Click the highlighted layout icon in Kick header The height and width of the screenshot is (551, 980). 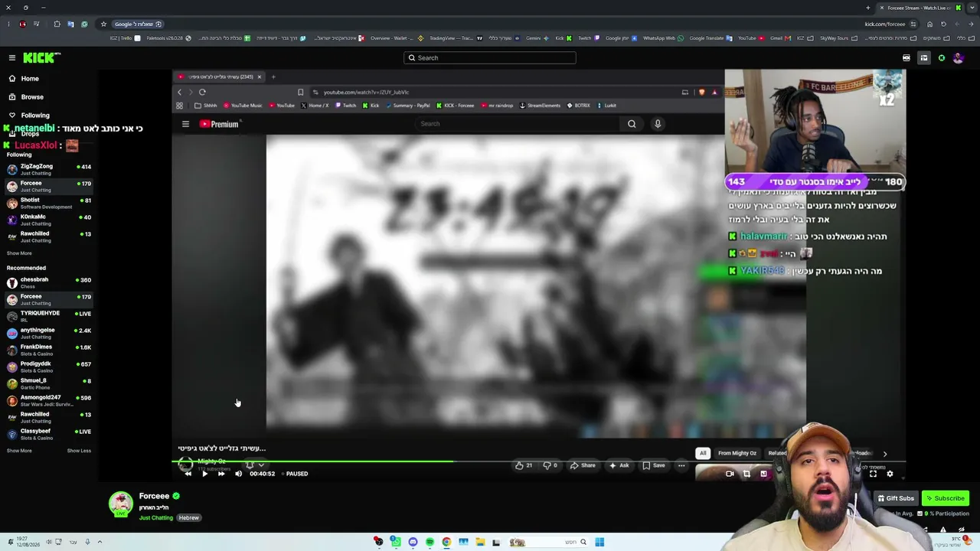click(x=924, y=58)
